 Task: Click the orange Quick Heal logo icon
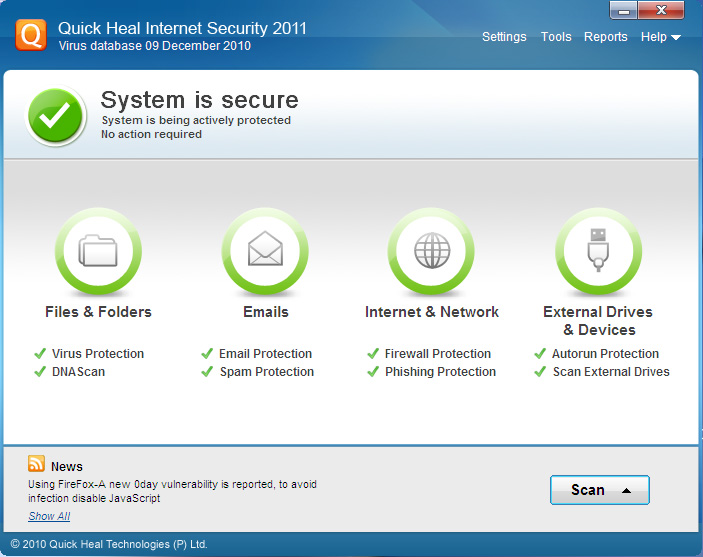(x=31, y=35)
